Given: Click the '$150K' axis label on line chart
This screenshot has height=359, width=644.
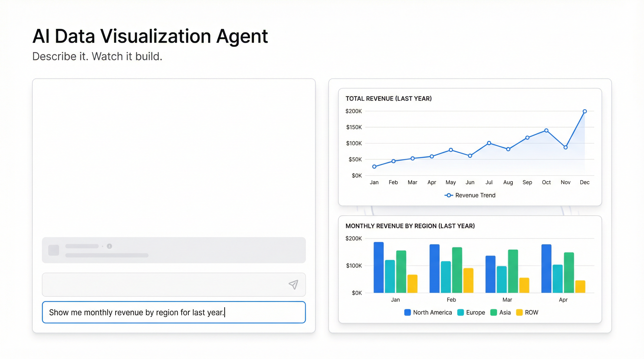Looking at the screenshot, I should click(x=354, y=127).
